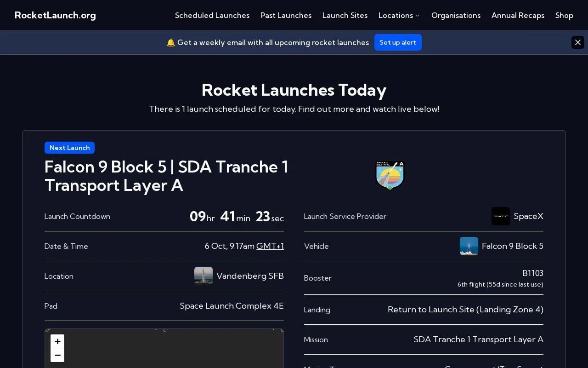The height and width of the screenshot is (368, 588).
Task: Open Scheduled Launches page
Action: click(x=212, y=15)
